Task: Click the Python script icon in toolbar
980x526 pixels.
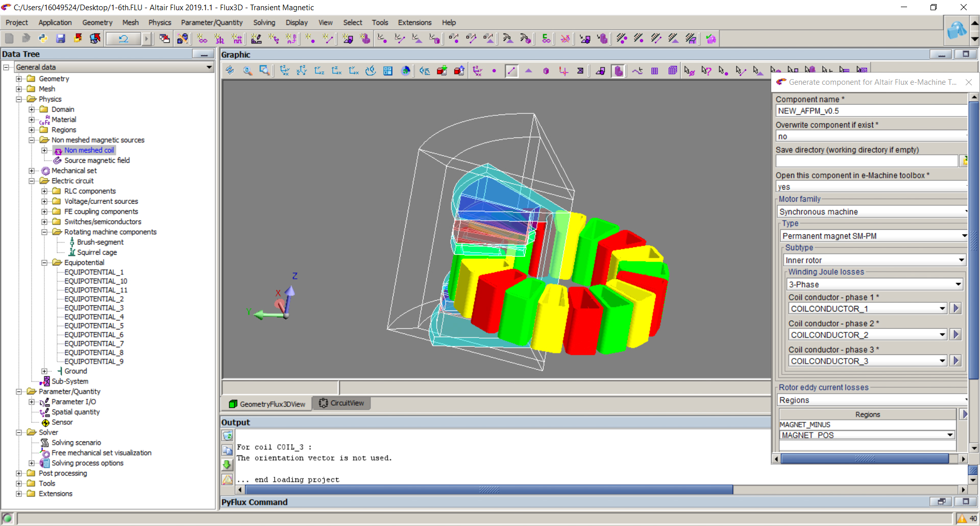Action: (43, 39)
